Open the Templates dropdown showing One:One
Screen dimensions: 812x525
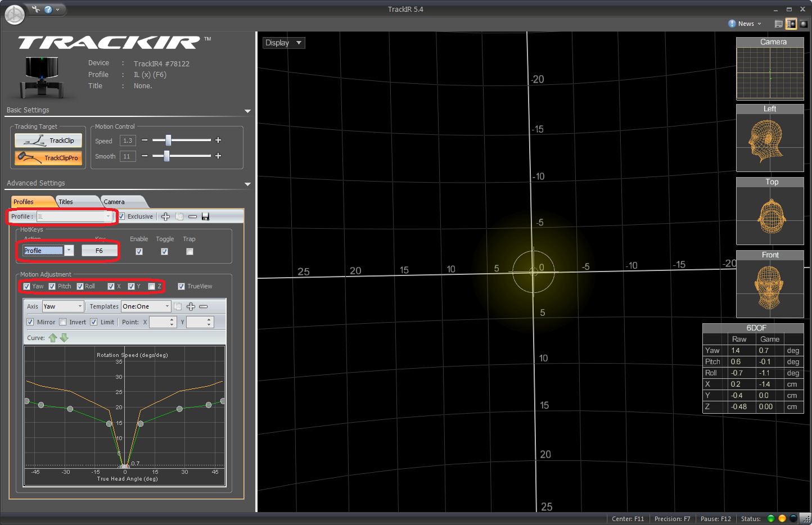pos(146,306)
